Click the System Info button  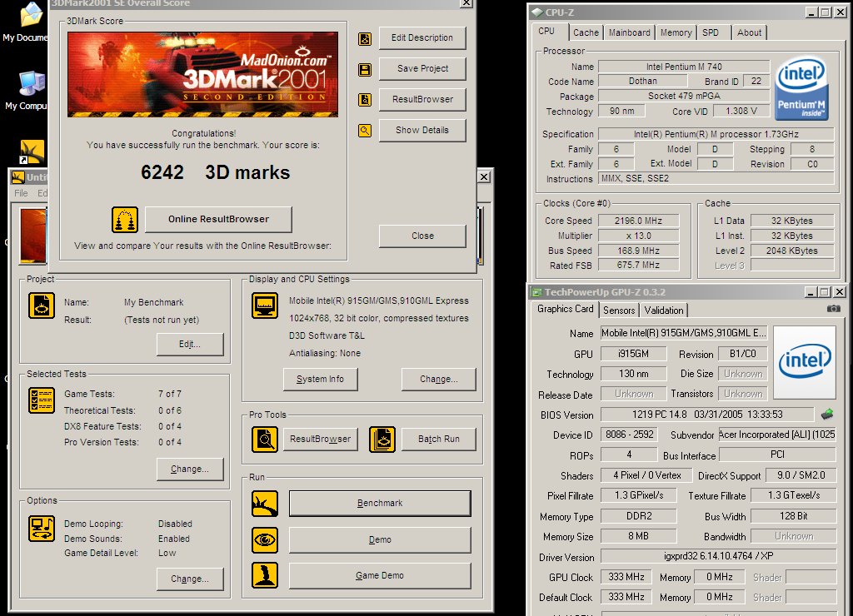tap(321, 379)
